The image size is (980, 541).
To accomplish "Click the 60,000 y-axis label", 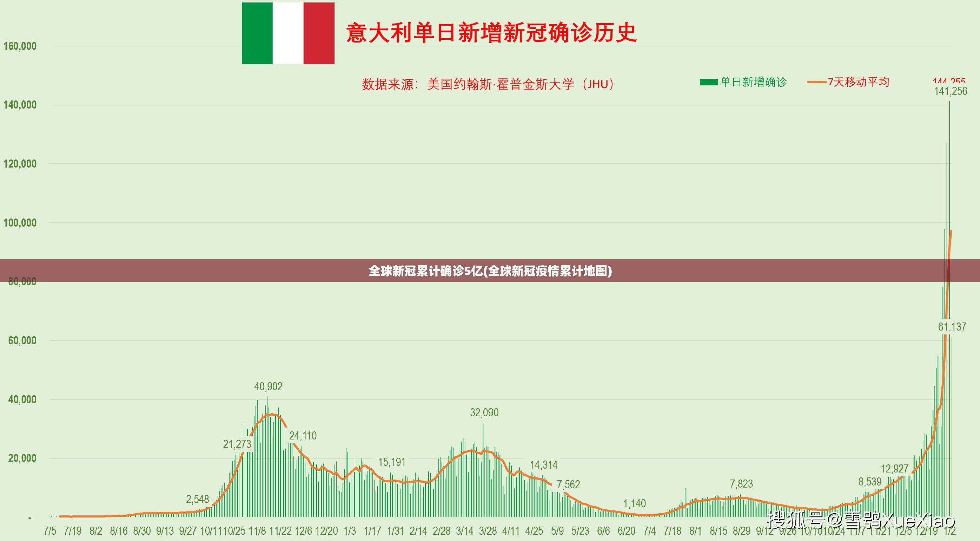I will coord(22,340).
